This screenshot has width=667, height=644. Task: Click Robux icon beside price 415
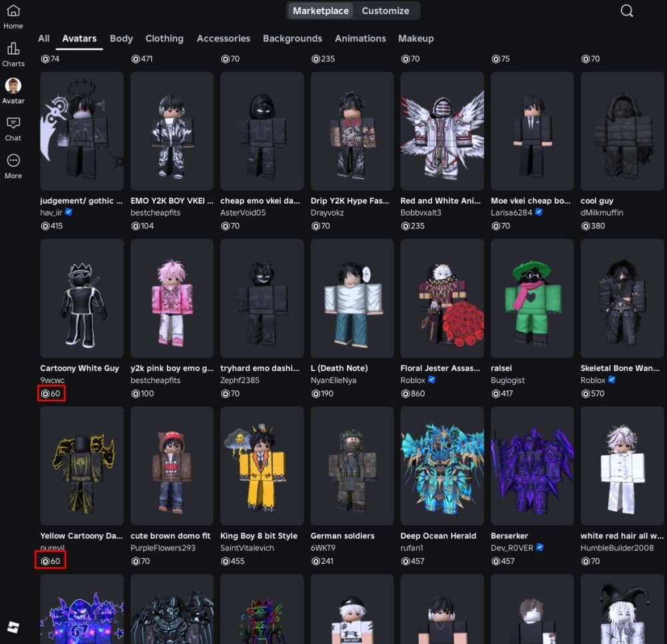point(45,226)
